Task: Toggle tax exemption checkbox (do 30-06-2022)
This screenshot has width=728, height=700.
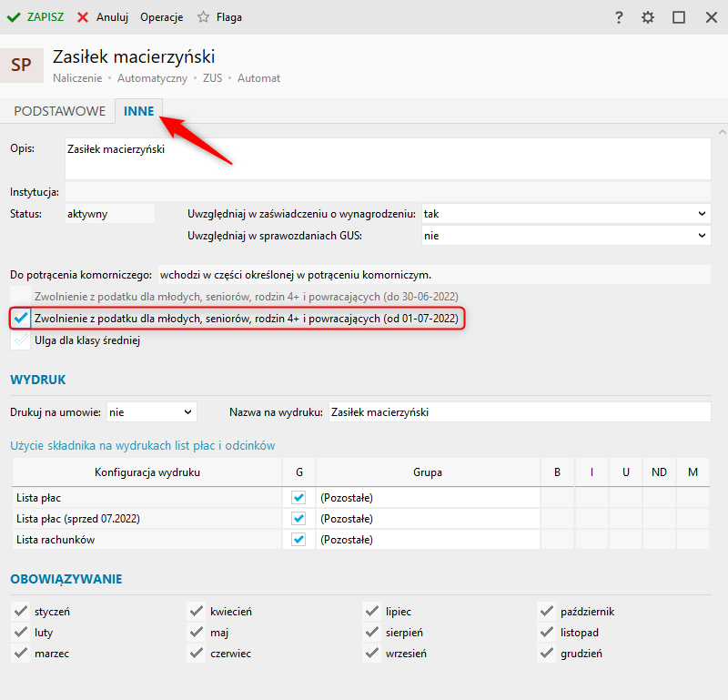Action: pos(21,297)
